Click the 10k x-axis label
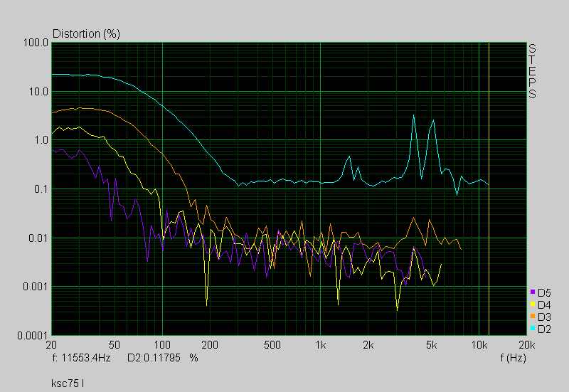The height and width of the screenshot is (392, 569). 479,345
